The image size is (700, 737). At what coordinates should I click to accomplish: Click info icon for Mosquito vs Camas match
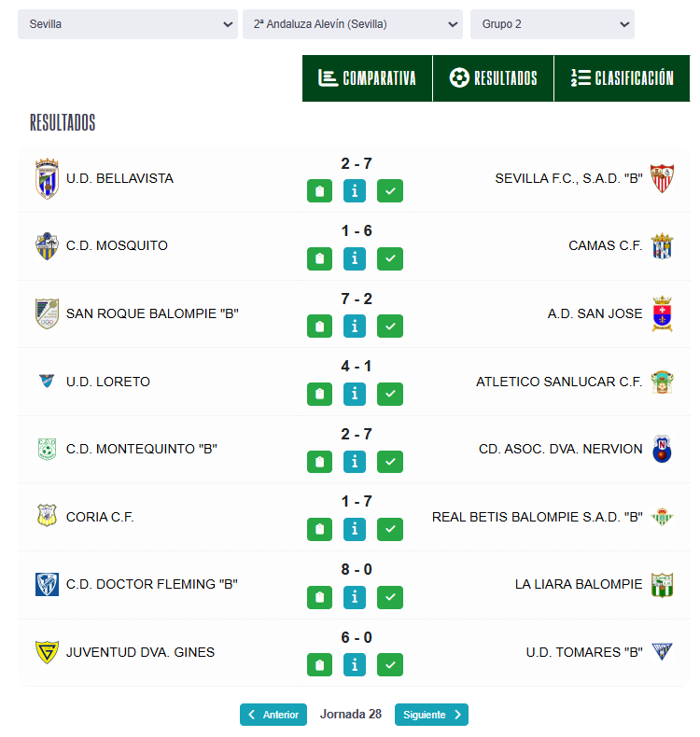pyautogui.click(x=355, y=258)
